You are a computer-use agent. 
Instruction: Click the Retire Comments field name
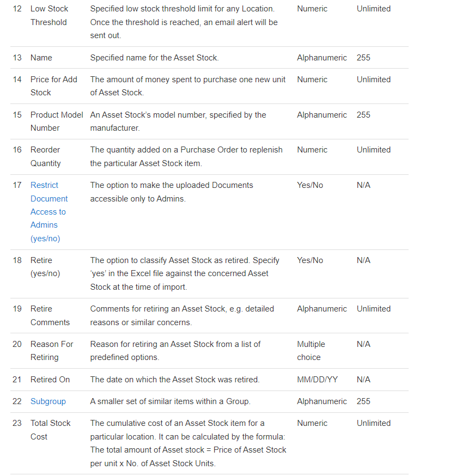[x=50, y=315]
